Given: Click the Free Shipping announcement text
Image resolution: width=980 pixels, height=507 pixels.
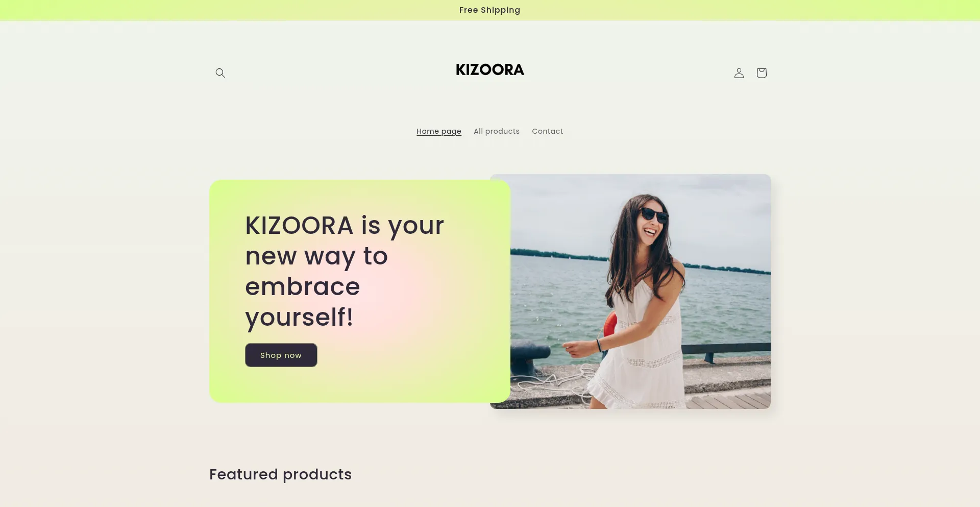Looking at the screenshot, I should click(x=489, y=10).
